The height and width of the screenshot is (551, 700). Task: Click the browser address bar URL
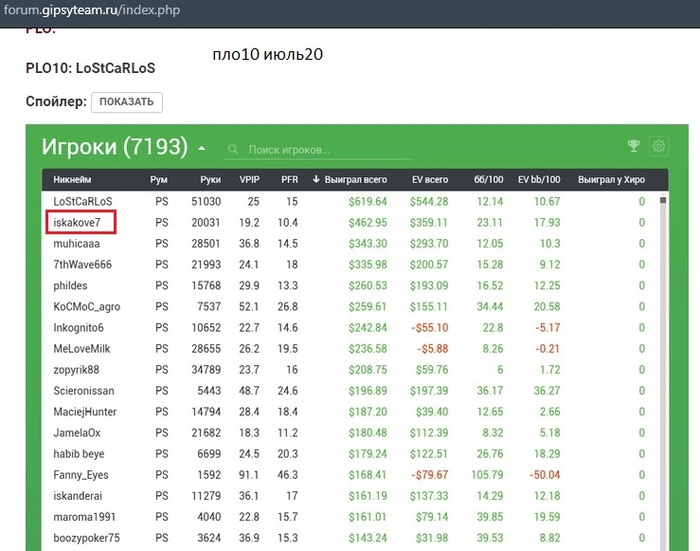click(x=92, y=10)
